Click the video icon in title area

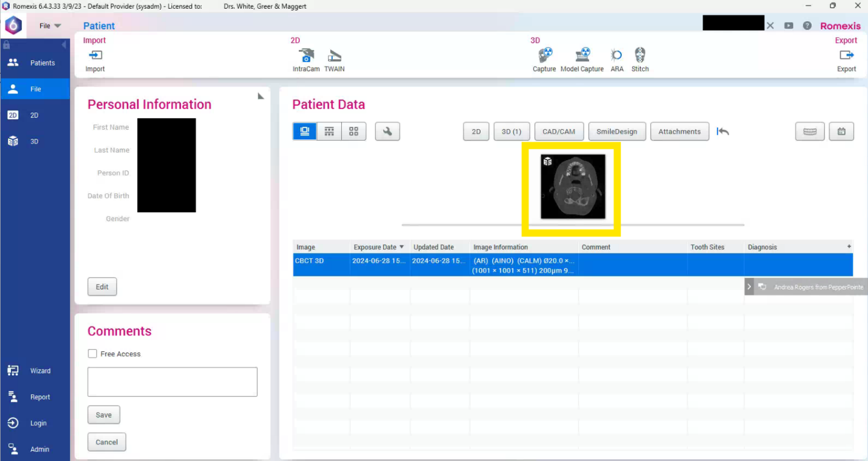click(x=789, y=26)
